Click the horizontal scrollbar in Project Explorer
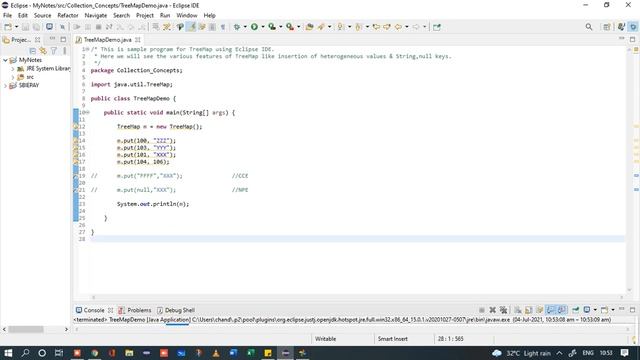Image resolution: width=640 pixels, height=360 pixels. (x=26, y=329)
